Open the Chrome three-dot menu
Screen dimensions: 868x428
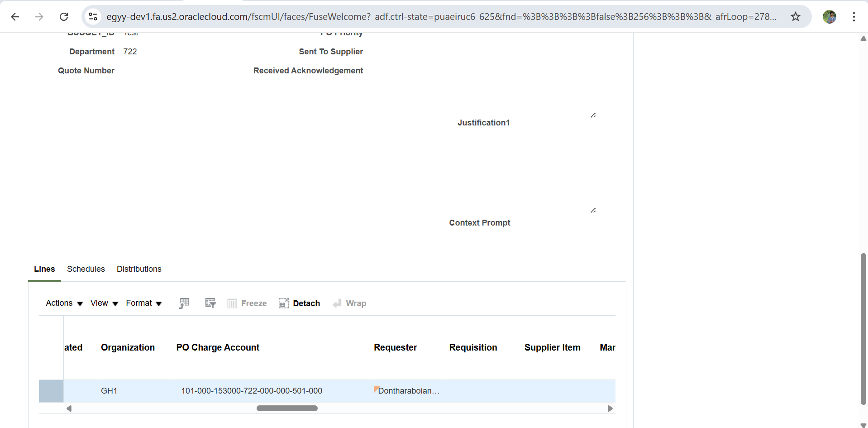click(854, 16)
